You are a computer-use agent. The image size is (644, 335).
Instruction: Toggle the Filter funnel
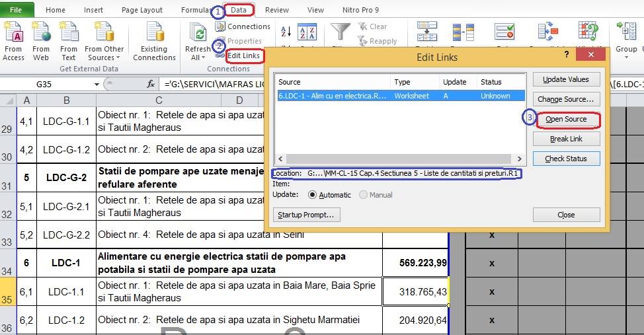coord(341,32)
